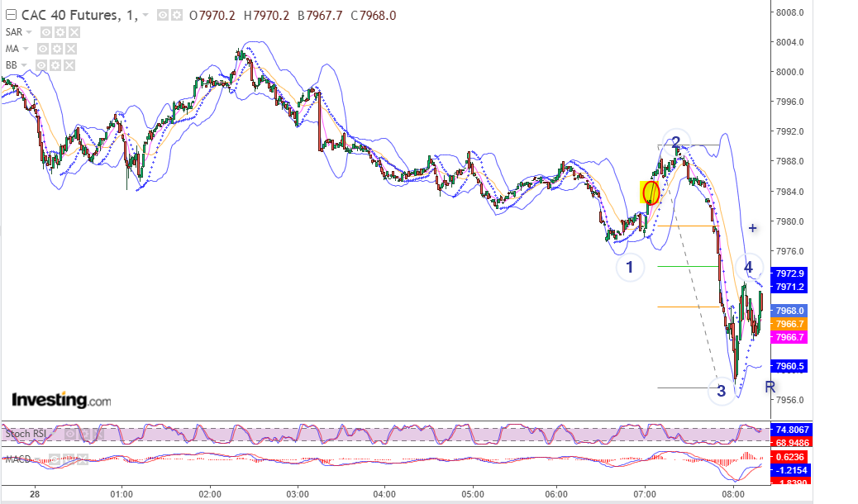Click the 7968.0 last price label
The height and width of the screenshot is (504, 858).
coord(789,311)
